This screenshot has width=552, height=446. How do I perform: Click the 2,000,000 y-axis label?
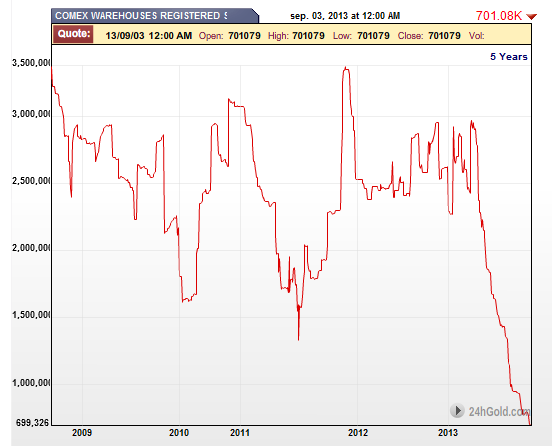pyautogui.click(x=31, y=248)
